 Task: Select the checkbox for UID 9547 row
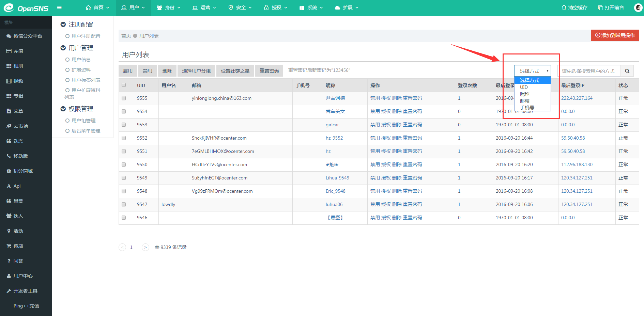[x=124, y=204]
